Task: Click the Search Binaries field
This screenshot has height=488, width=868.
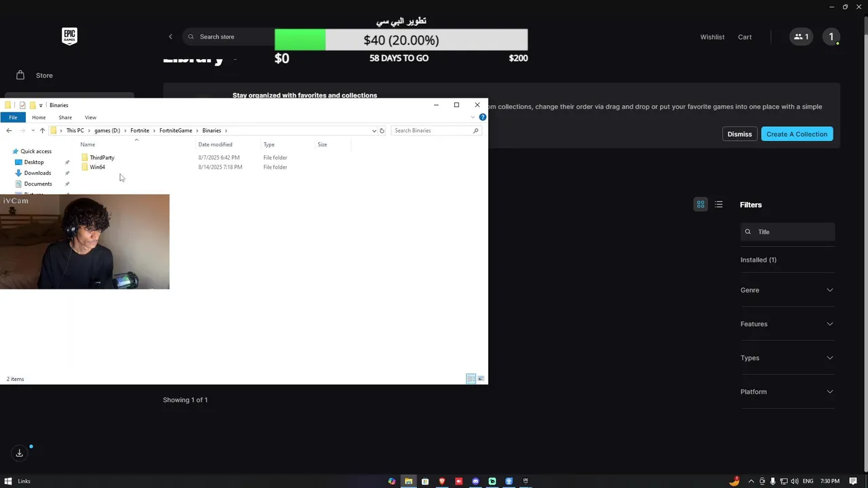Action: click(435, 130)
